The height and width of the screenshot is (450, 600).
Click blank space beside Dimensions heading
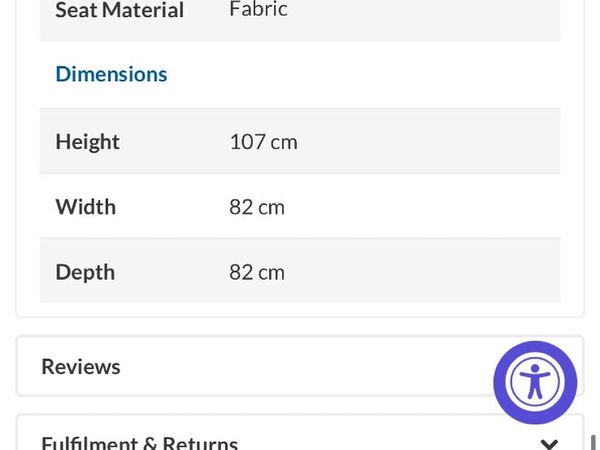[364, 74]
